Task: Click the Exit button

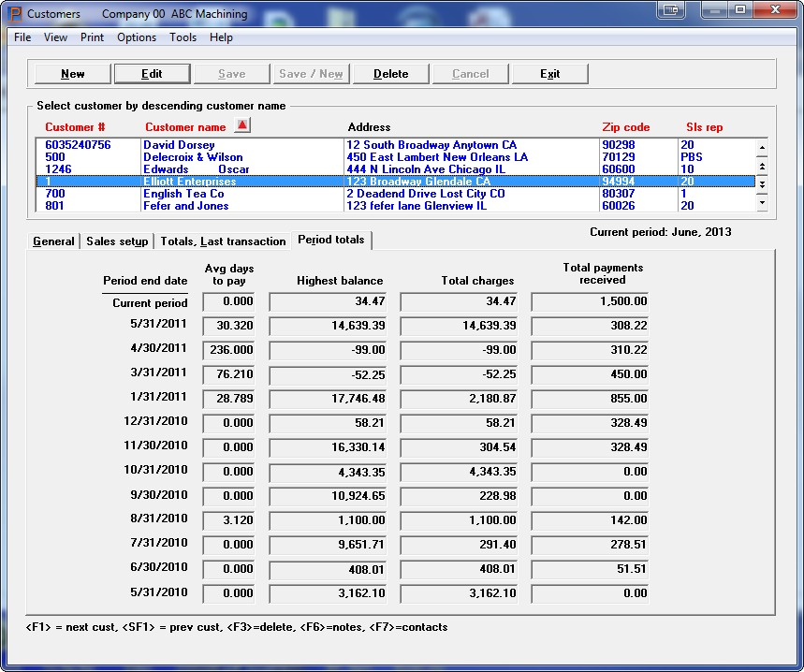Action: pos(549,74)
